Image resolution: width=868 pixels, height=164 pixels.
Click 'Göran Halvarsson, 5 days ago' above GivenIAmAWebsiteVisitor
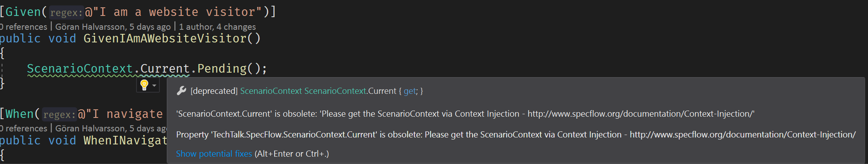click(113, 27)
